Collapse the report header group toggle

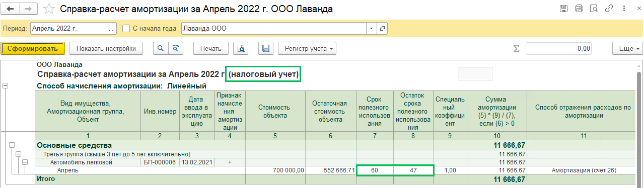point(5,86)
